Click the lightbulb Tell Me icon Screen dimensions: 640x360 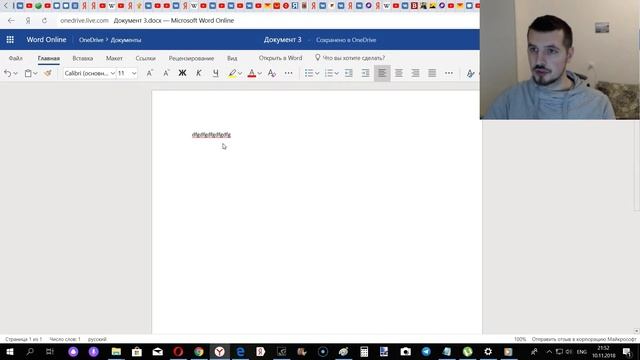318,58
